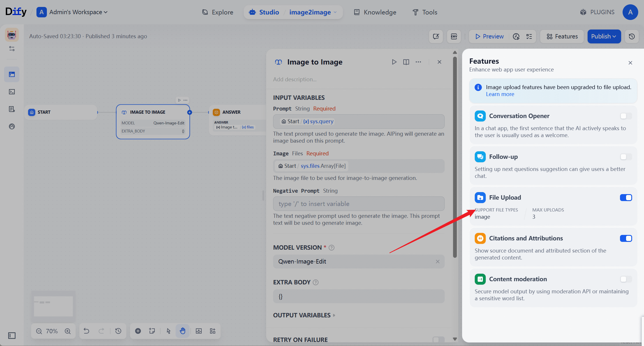The width and height of the screenshot is (644, 346).
Task: Select the pointer mode tool
Action: click(x=169, y=331)
